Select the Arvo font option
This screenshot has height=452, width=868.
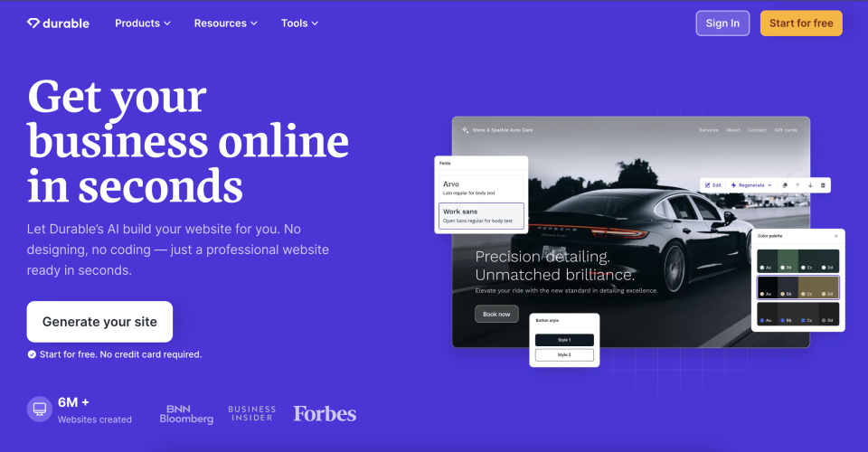point(481,188)
